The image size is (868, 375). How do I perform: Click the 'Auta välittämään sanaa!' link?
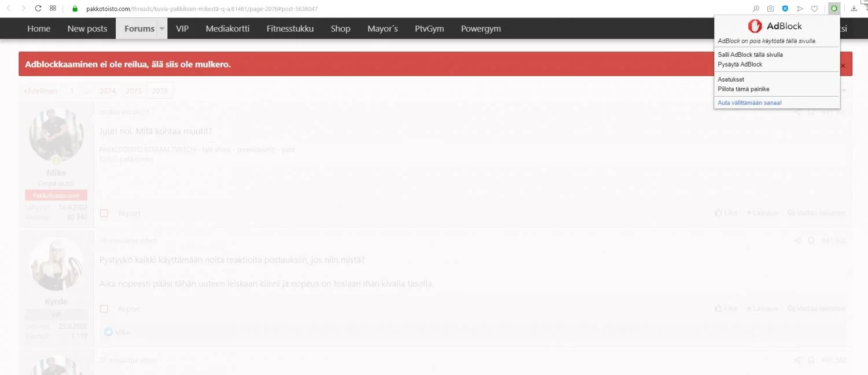coord(749,102)
